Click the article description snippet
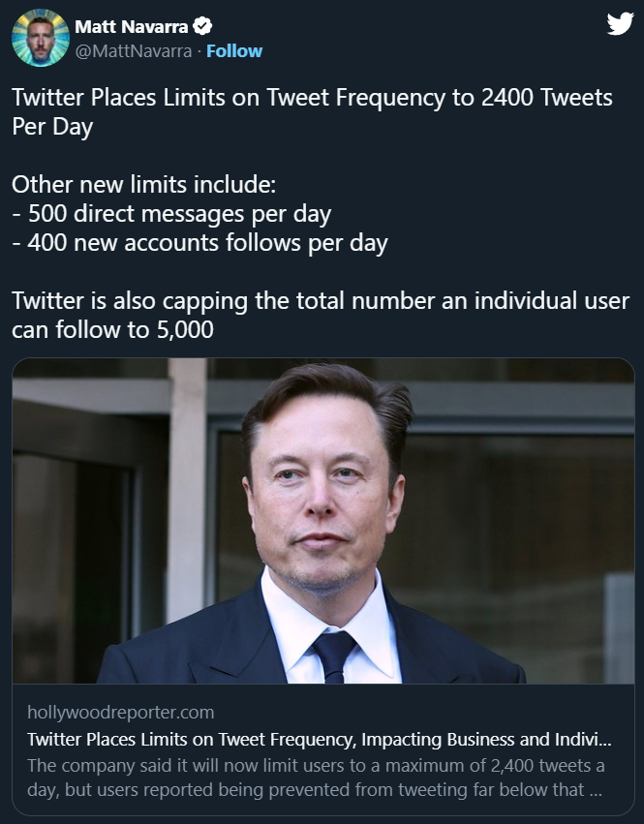Screen dimensions: 644x824 pos(316,778)
